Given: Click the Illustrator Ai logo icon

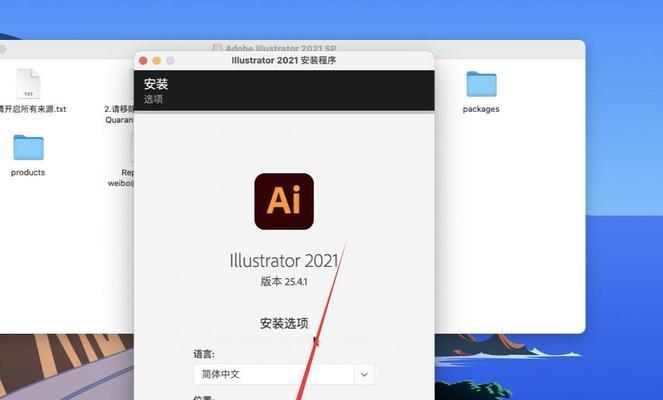Looking at the screenshot, I should click(x=284, y=201).
